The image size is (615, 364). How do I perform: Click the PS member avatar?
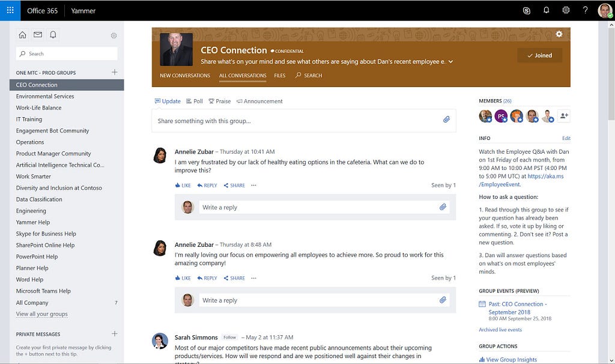501,116
